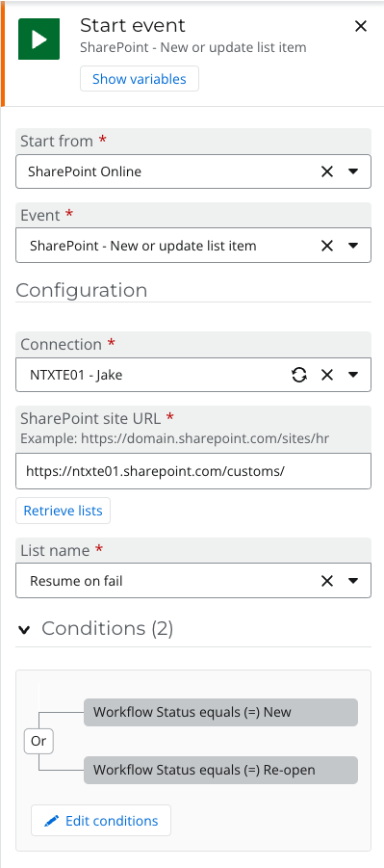This screenshot has width=384, height=868.
Task: Open the Start from dropdown arrow
Action: [x=353, y=171]
